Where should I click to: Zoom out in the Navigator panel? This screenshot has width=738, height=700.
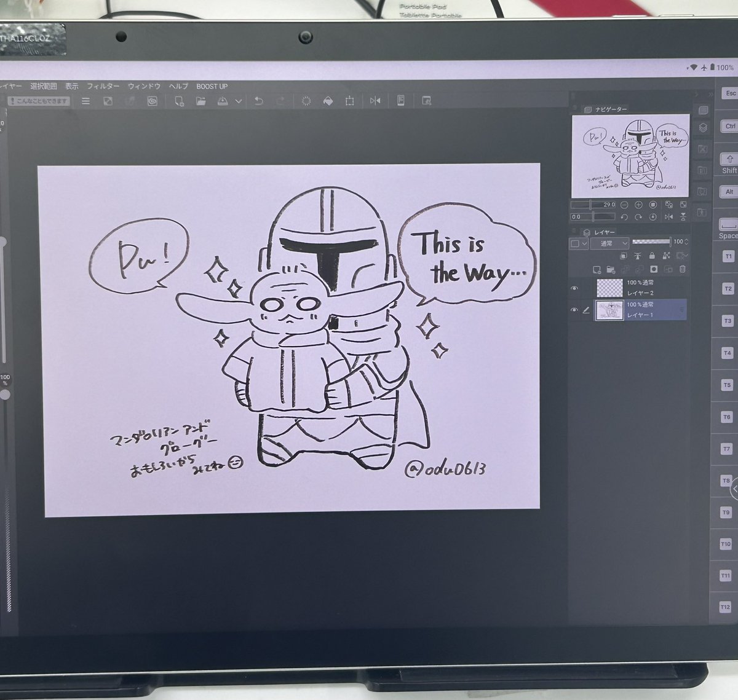coord(624,205)
